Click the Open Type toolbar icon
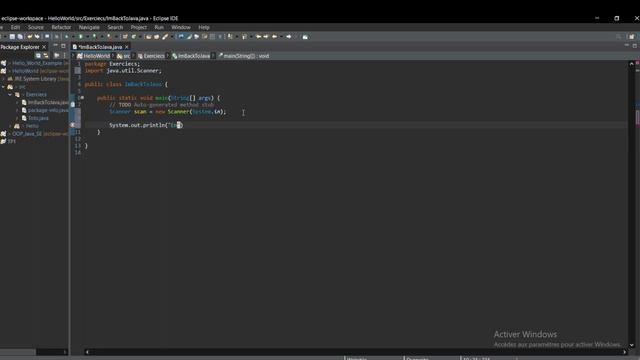 click(149, 37)
